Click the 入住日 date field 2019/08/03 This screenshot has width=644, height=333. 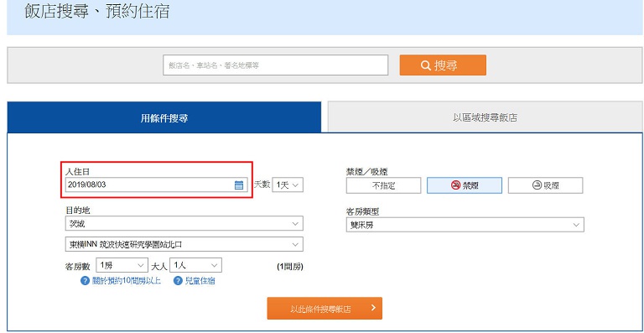[157, 185]
